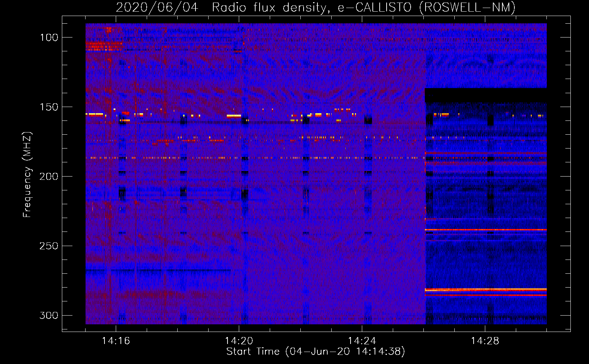Click the black data gap band in the spectrogram
Screen dimensions: 589x364
point(486,95)
